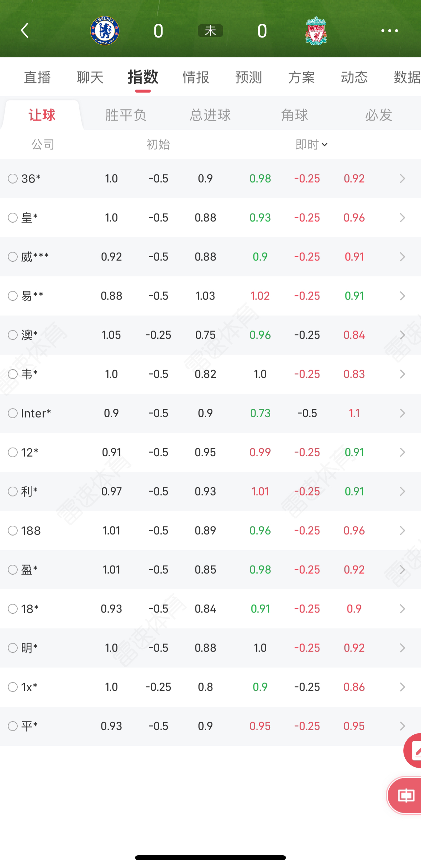
Task: Tap the Liverpool club crest
Action: pyautogui.click(x=316, y=31)
